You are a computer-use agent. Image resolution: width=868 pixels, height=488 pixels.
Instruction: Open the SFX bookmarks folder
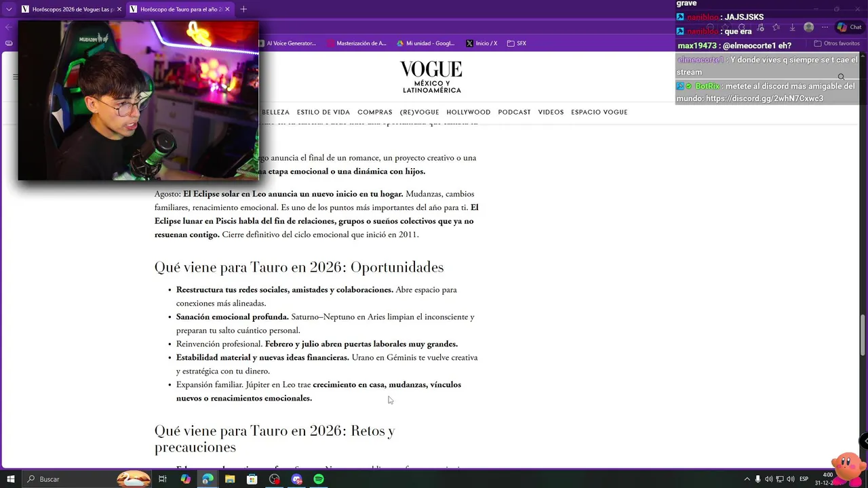tap(517, 43)
